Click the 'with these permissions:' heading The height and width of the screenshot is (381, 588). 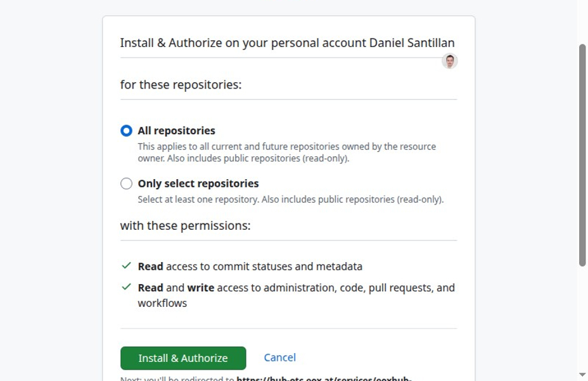(x=185, y=226)
